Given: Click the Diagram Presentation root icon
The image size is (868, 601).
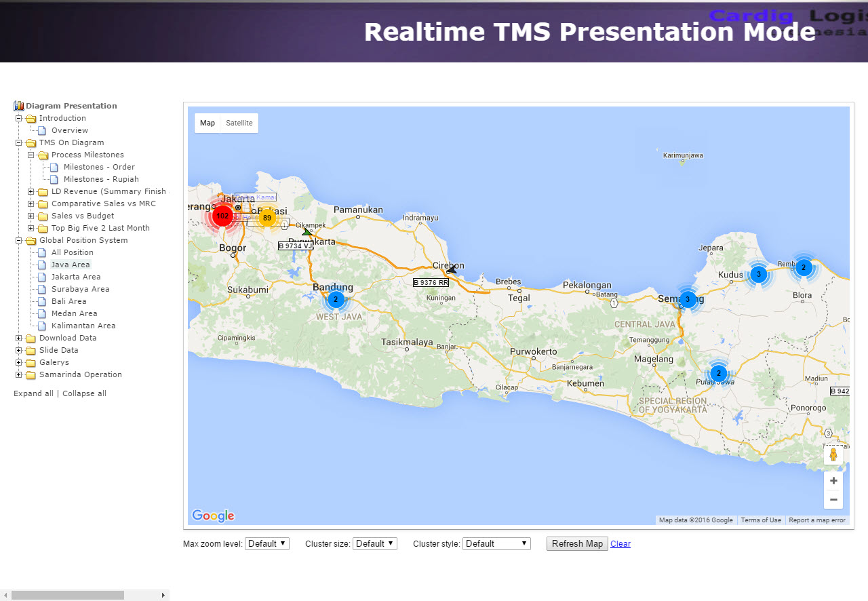Looking at the screenshot, I should point(19,106).
